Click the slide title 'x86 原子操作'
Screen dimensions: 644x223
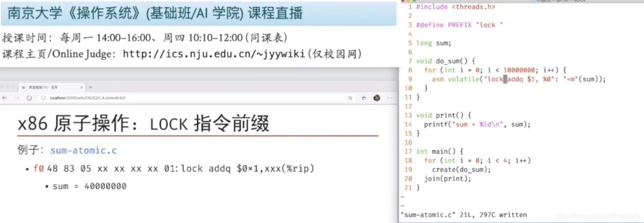pyautogui.click(x=143, y=124)
